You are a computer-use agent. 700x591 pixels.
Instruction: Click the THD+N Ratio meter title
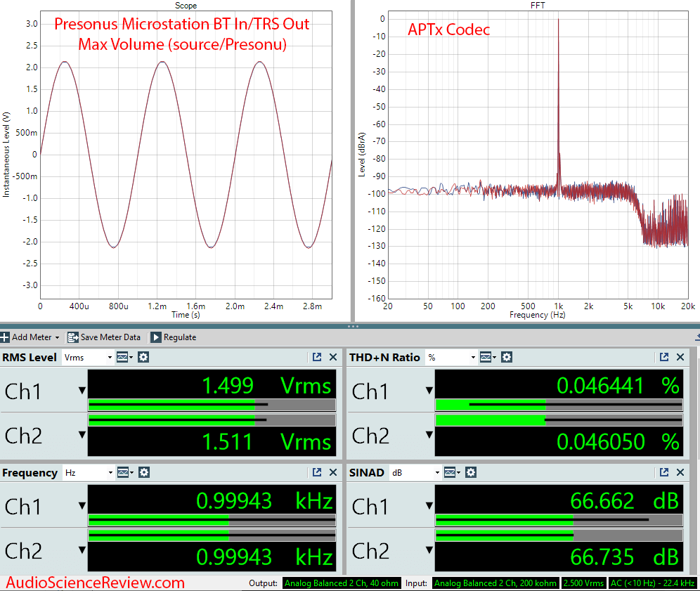point(384,358)
